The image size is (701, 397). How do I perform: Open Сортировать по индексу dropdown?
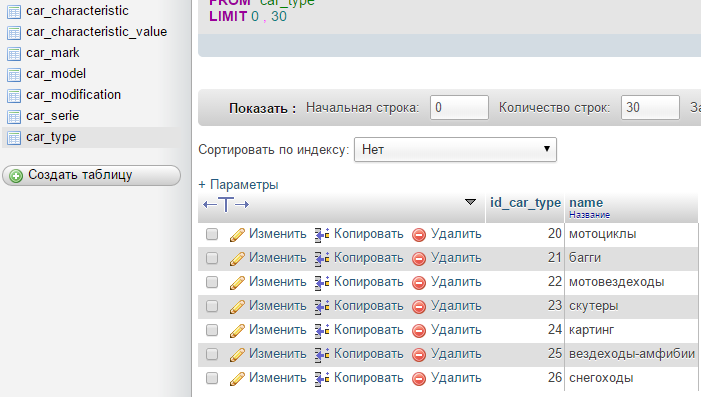455,149
